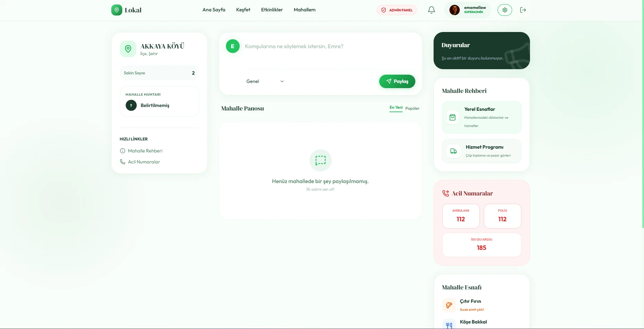Click the Hizmet Programı truck icon
The image size is (644, 329).
click(454, 151)
